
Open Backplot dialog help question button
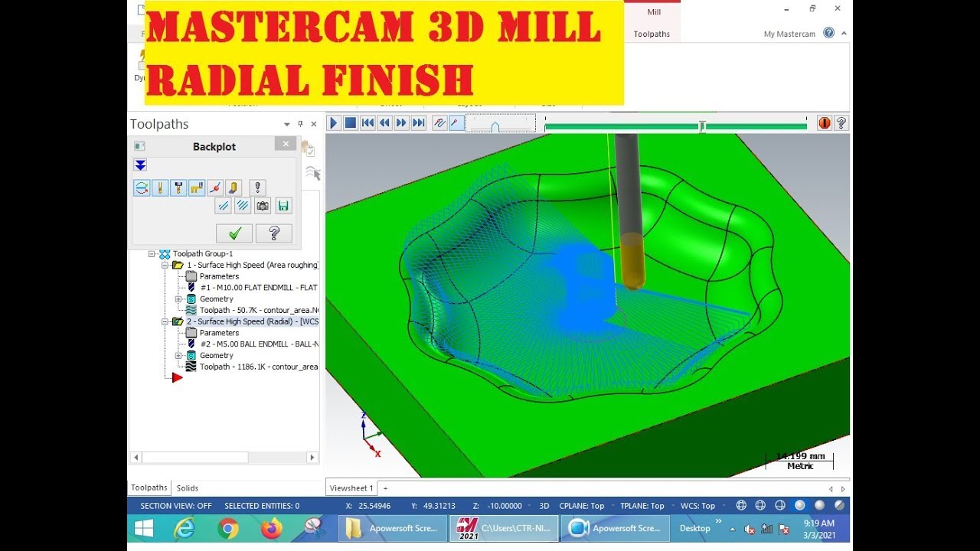274,233
